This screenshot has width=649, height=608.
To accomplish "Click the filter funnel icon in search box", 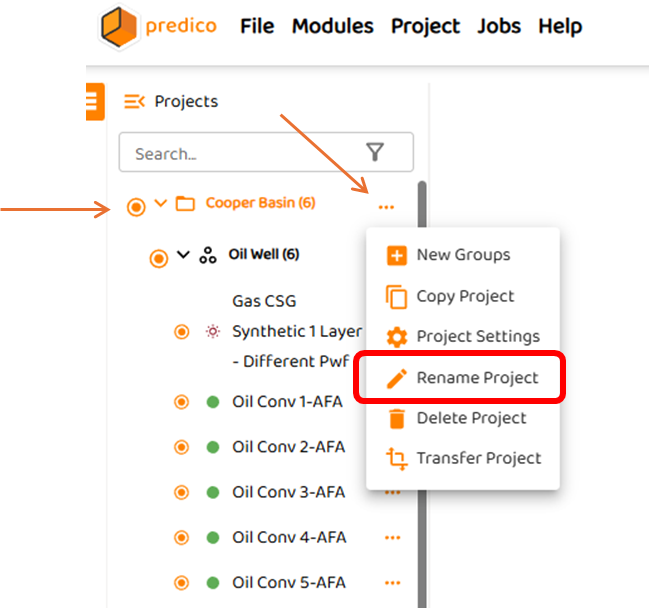I will 375,152.
